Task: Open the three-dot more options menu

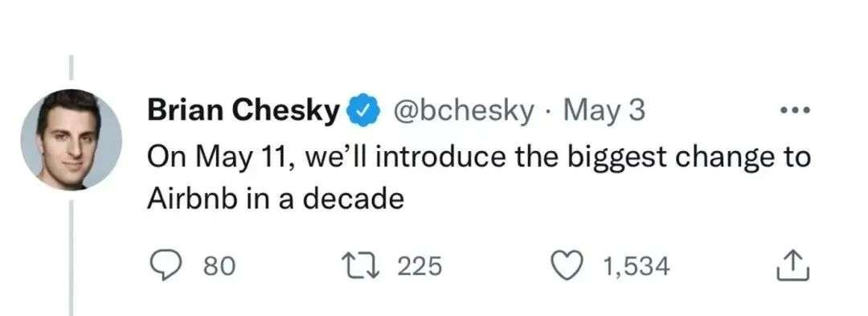Action: point(796,111)
